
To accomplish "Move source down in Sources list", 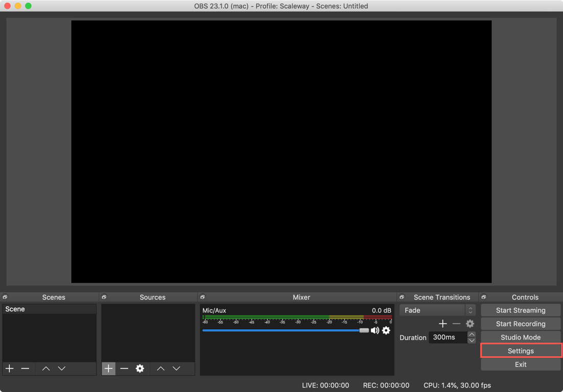I will (x=176, y=369).
